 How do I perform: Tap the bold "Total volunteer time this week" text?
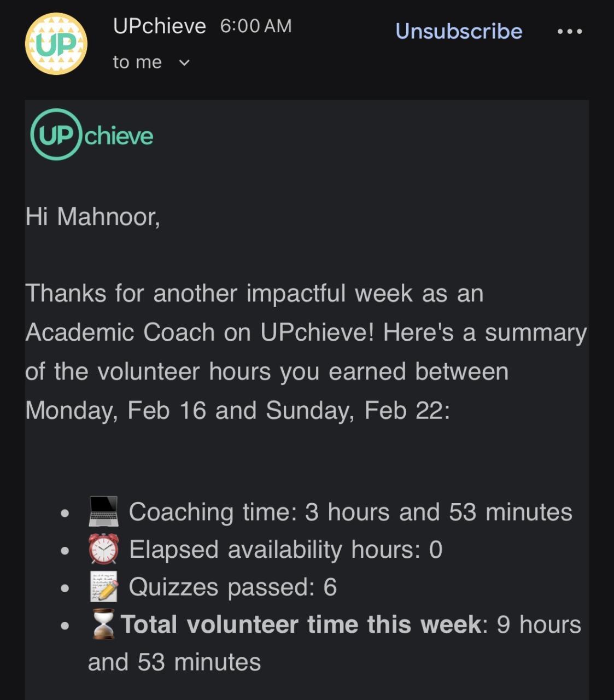coord(301,625)
